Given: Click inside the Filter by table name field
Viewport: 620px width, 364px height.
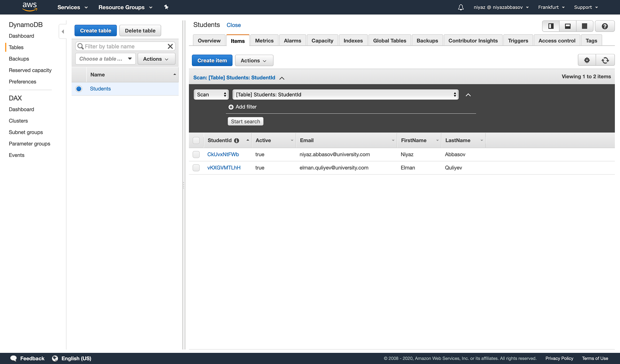Looking at the screenshot, I should click(124, 46).
